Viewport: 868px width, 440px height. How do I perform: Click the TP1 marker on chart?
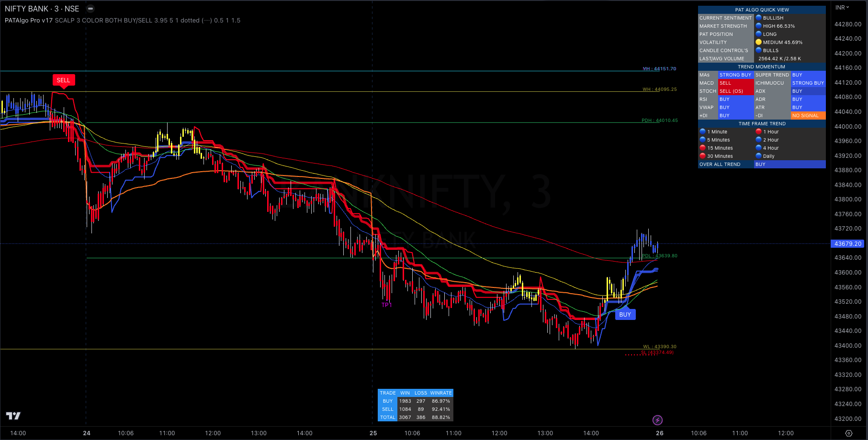click(386, 305)
